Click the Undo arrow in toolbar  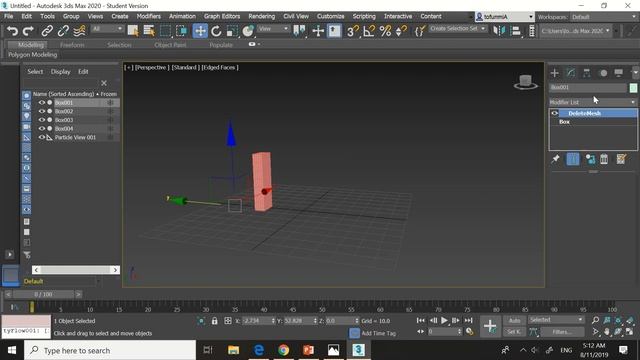[12, 31]
